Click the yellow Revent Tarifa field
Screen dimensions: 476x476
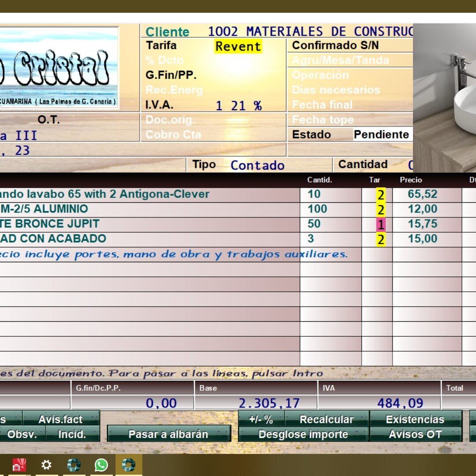pos(238,46)
